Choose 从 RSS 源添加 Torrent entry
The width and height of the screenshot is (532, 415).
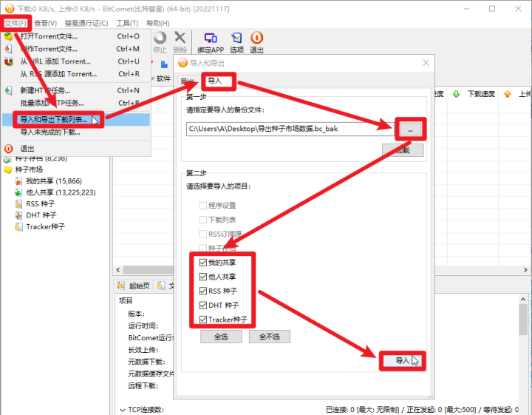pyautogui.click(x=76, y=74)
